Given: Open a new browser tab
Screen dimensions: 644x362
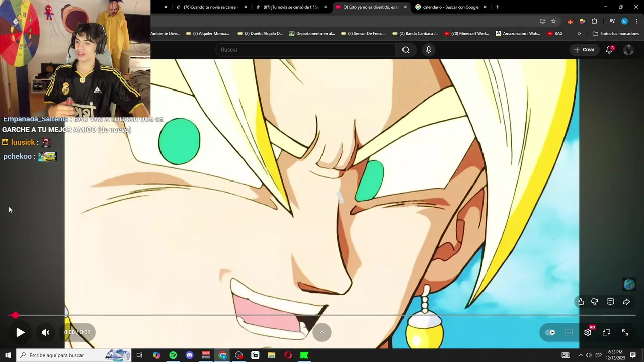Looking at the screenshot, I should point(497,7).
